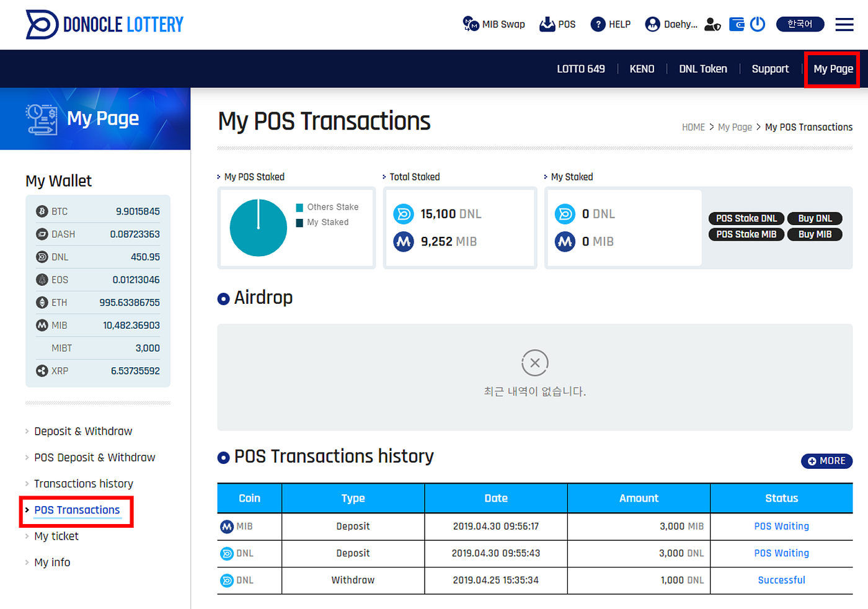Click Successful status for 1,000 DNL

point(781,580)
